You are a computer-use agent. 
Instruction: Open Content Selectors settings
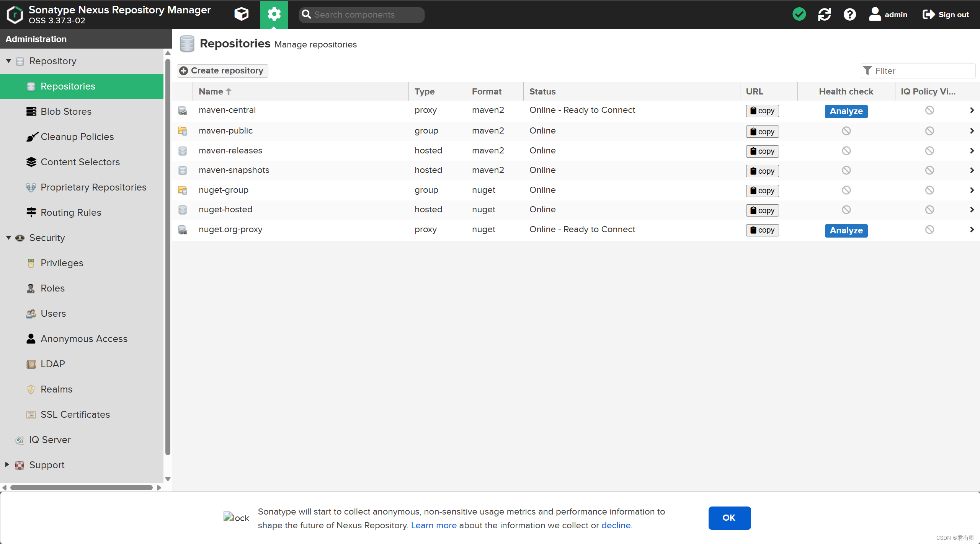coord(80,162)
